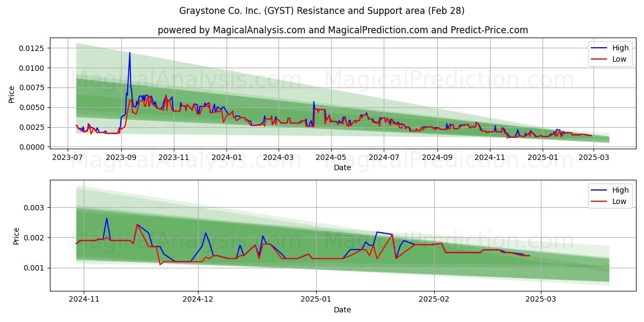644x322 pixels.
Task: Click the 0.0025 price tick label
Action: (x=32, y=127)
